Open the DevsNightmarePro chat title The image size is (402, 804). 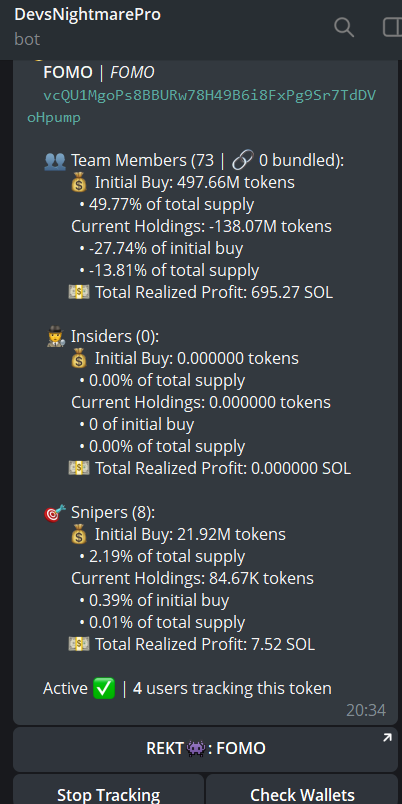point(87,14)
